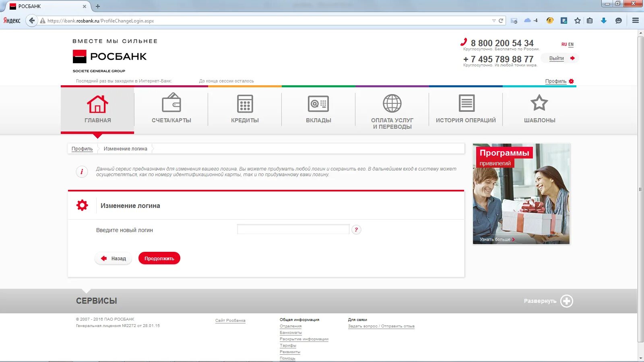Click the 8 800 200 54 34 phone number

pos(502,43)
